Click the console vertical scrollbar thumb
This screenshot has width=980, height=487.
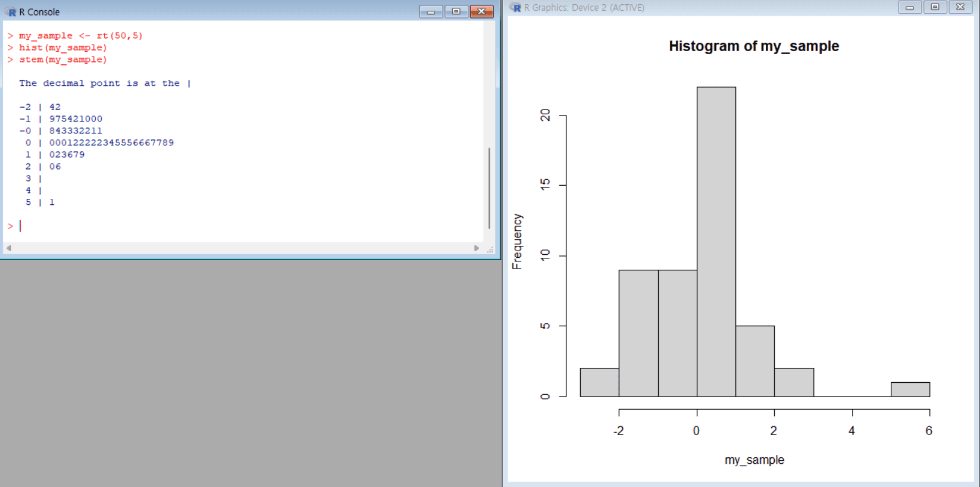point(489,188)
